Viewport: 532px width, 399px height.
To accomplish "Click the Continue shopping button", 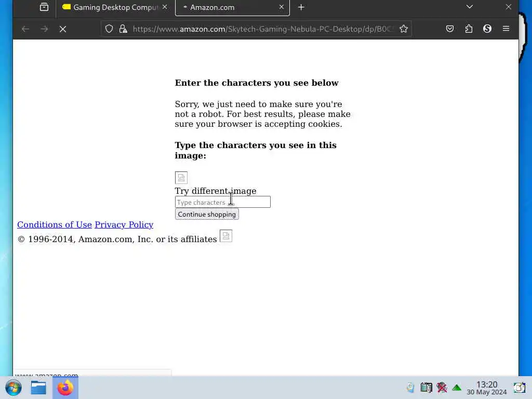I will 207,214.
